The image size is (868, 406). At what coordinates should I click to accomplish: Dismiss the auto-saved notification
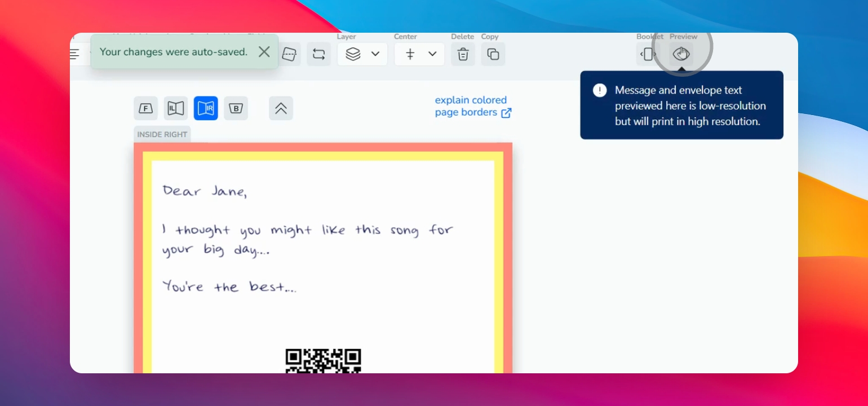(264, 52)
